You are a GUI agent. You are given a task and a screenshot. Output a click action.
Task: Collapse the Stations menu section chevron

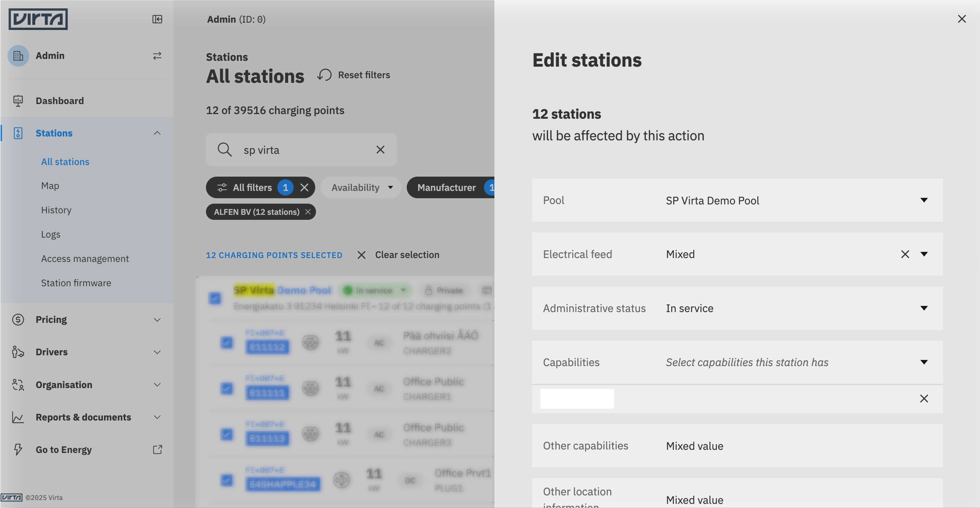pyautogui.click(x=157, y=133)
